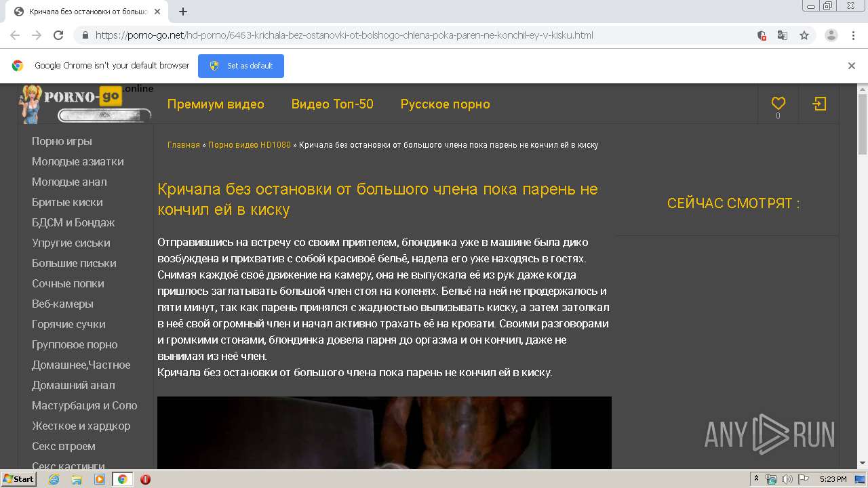
Task: Open Премиум видео menu item
Action: tap(216, 104)
